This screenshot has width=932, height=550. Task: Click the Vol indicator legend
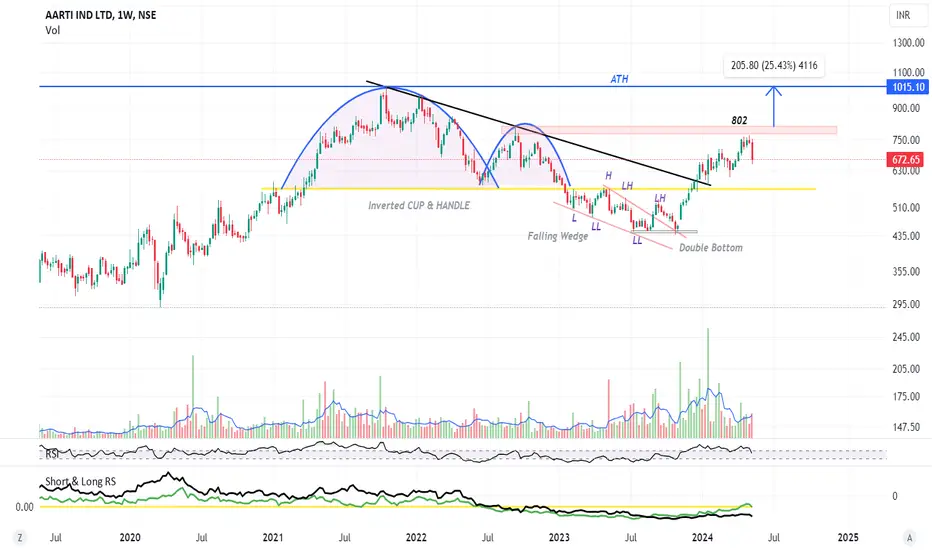click(52, 30)
